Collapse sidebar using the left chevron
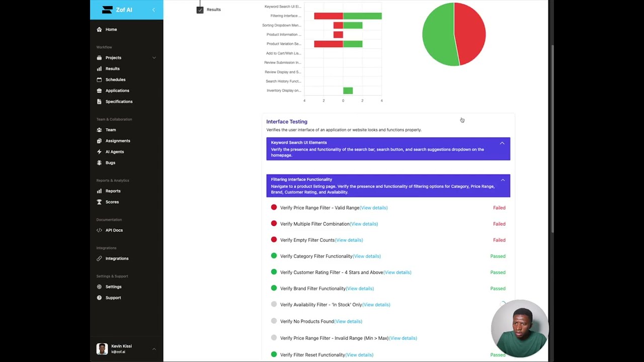The width and height of the screenshot is (644, 362). 153,10
